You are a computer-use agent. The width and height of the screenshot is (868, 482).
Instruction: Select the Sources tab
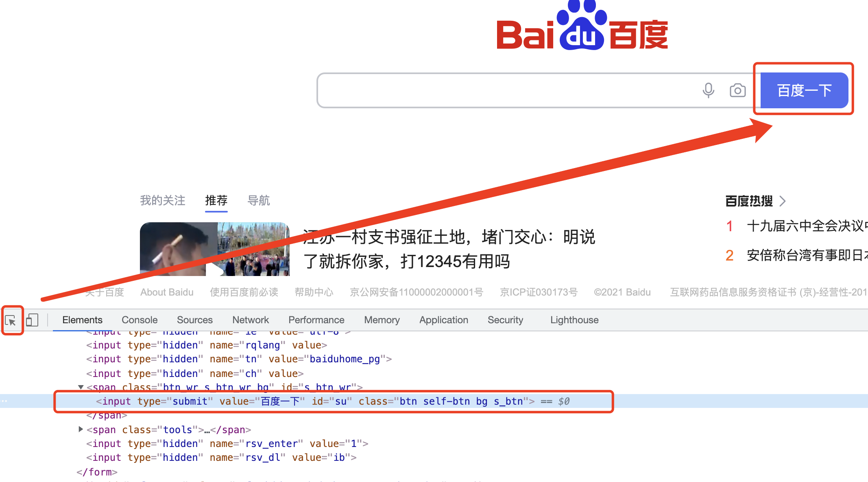tap(194, 320)
